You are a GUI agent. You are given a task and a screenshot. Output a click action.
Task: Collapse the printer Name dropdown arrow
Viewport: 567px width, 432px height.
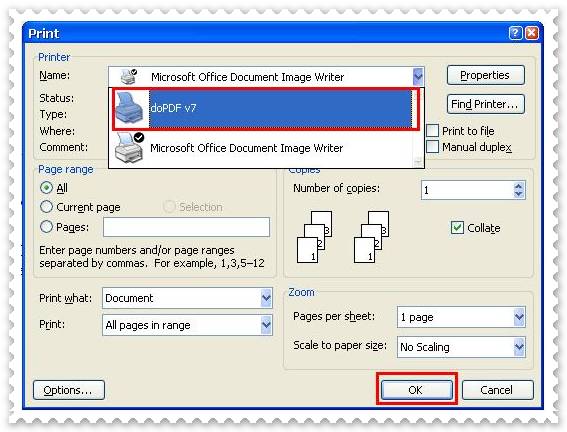click(418, 76)
